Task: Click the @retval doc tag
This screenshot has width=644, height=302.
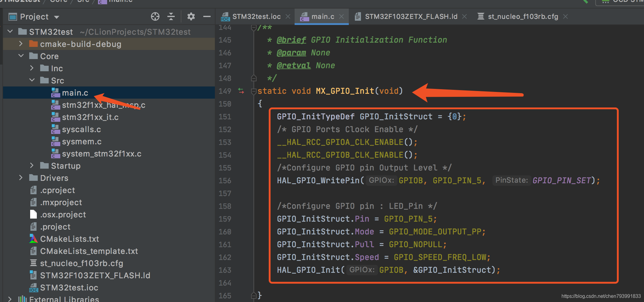Action: pyautogui.click(x=294, y=65)
